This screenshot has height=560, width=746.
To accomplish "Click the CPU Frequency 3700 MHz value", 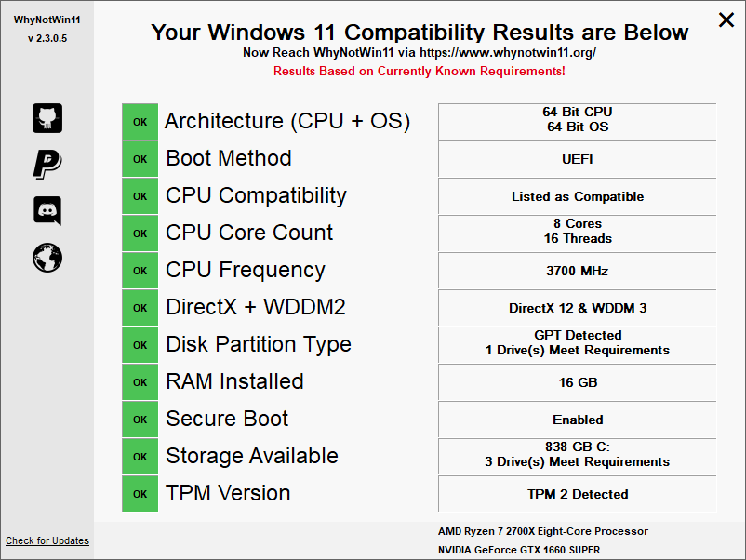I will coord(577,271).
